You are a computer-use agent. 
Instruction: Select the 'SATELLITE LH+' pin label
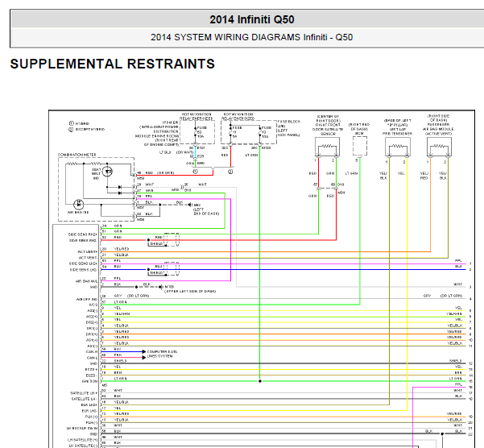click(84, 393)
